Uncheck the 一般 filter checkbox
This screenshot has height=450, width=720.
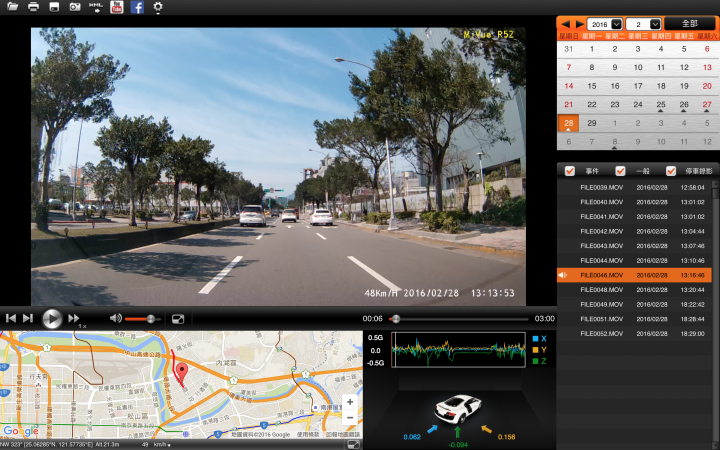point(620,171)
